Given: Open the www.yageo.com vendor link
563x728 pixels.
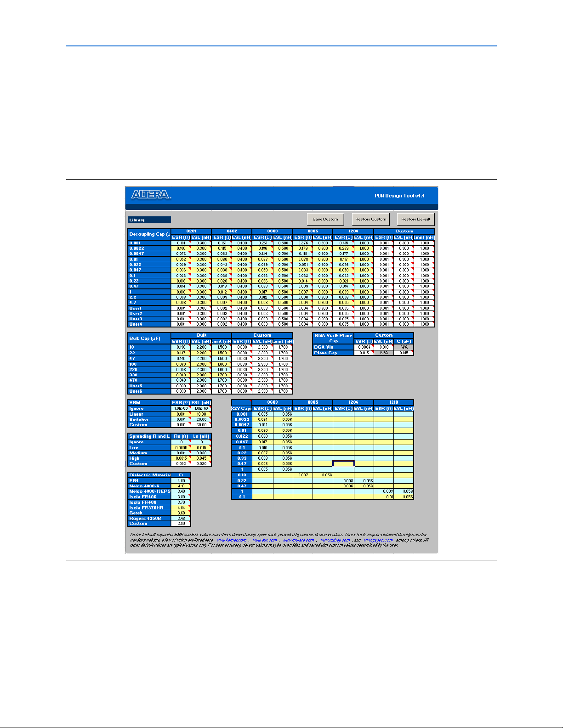Looking at the screenshot, I should 378,540.
